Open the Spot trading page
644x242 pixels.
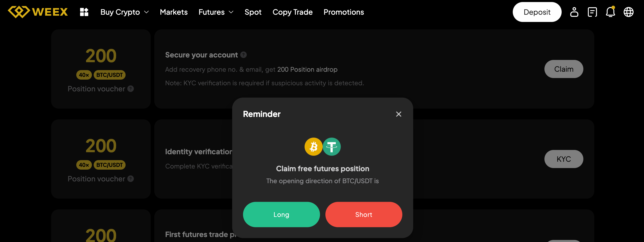tap(253, 12)
